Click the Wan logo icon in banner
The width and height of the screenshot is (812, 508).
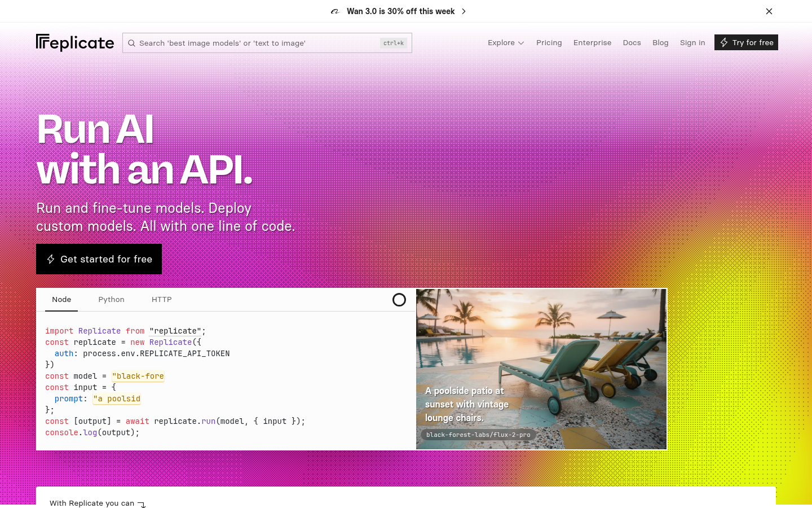(335, 11)
